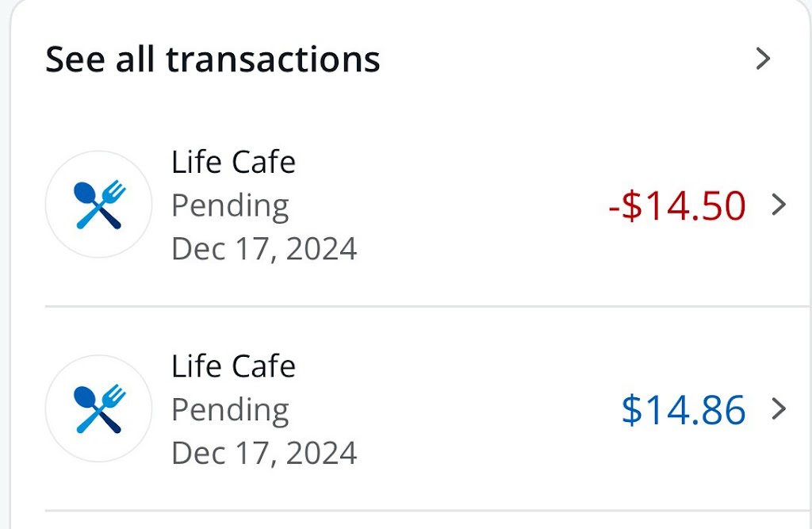812x529 pixels.
Task: Open the See all transactions link
Action: tap(213, 59)
